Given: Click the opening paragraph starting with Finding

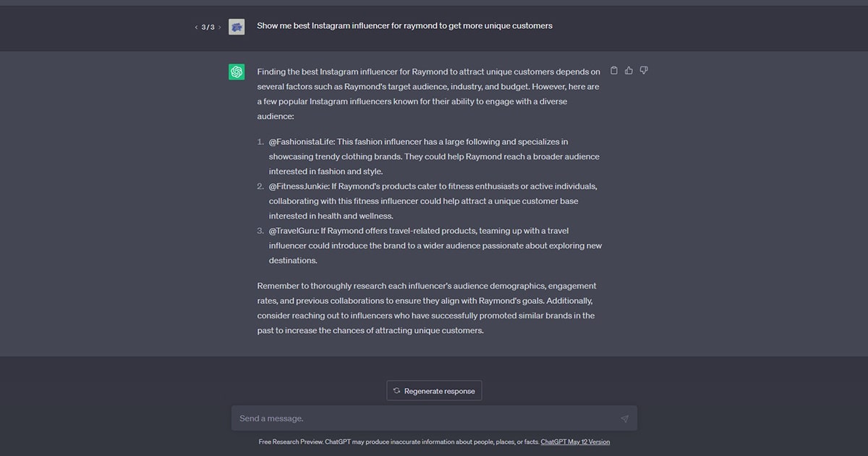Looking at the screenshot, I should click(428, 94).
